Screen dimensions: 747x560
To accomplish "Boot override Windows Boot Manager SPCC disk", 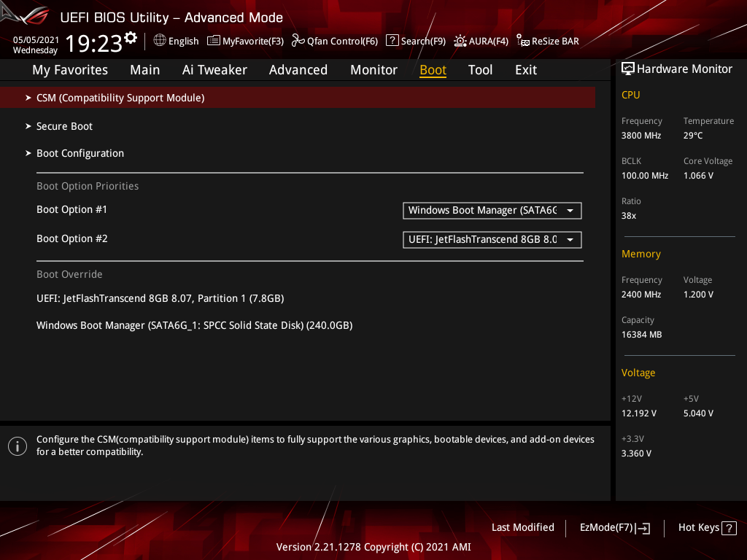I will [x=194, y=325].
